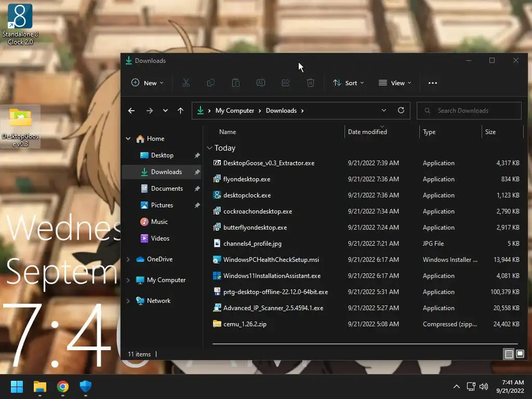Screen dimensions: 532x399
Task: Select the DesktopGoose v0.3 desktop folder
Action: pos(20,127)
